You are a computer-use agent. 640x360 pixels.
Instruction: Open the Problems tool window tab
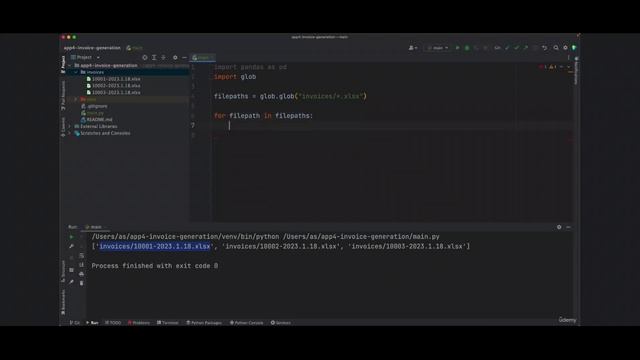coord(139,322)
